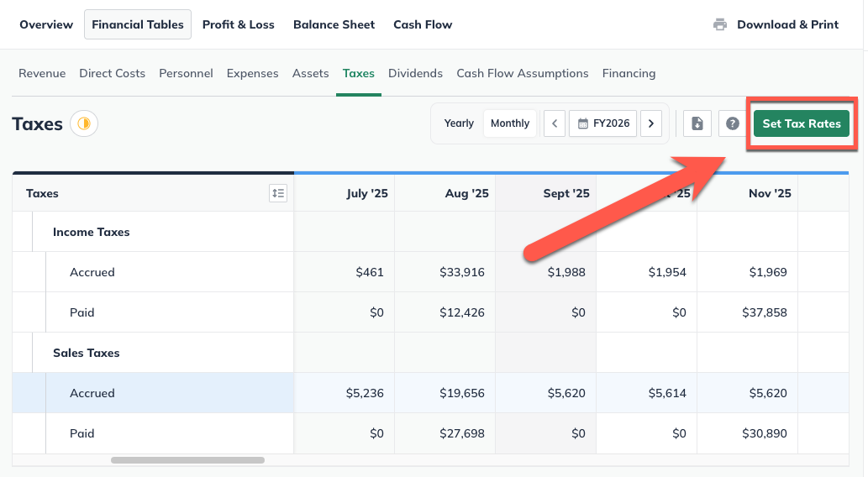
Task: Switch to the Dividends tab
Action: click(415, 73)
